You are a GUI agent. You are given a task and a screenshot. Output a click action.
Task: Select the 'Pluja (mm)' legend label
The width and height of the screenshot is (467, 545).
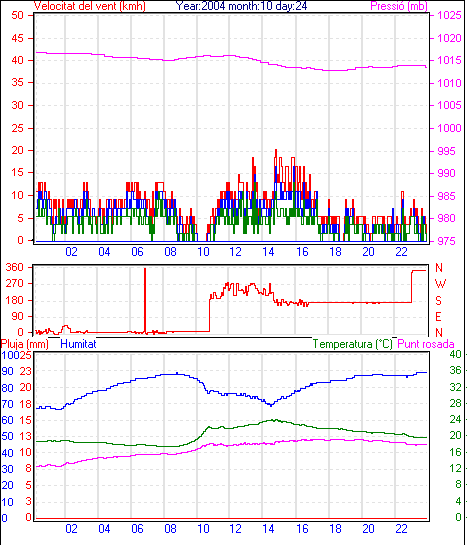point(24,344)
